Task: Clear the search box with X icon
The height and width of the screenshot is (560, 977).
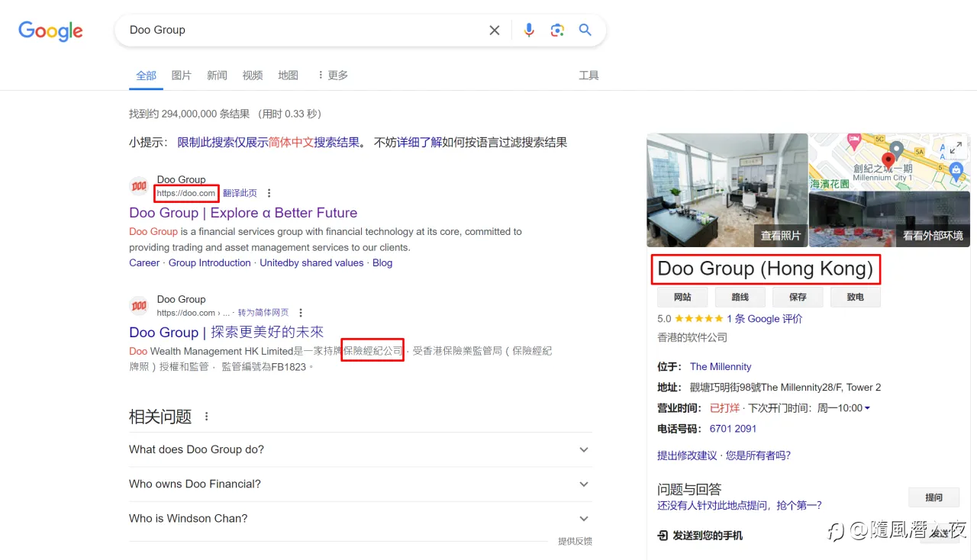Action: [x=495, y=31]
